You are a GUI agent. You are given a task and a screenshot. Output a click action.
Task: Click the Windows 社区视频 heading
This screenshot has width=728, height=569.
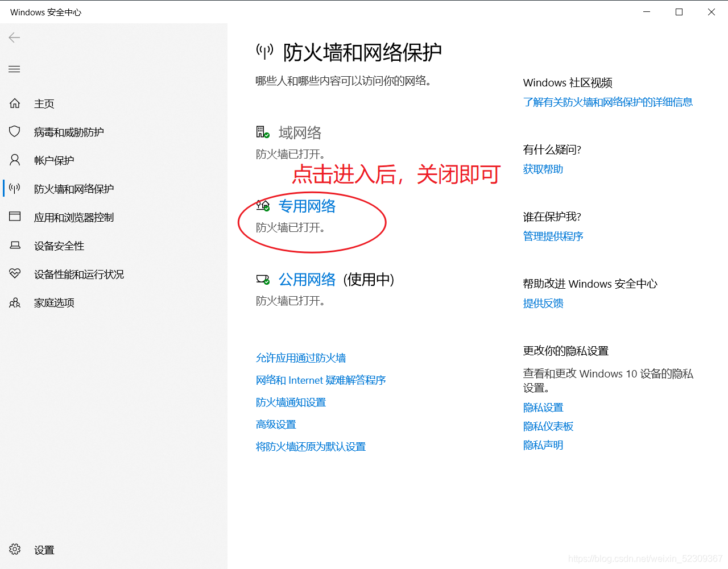point(568,82)
